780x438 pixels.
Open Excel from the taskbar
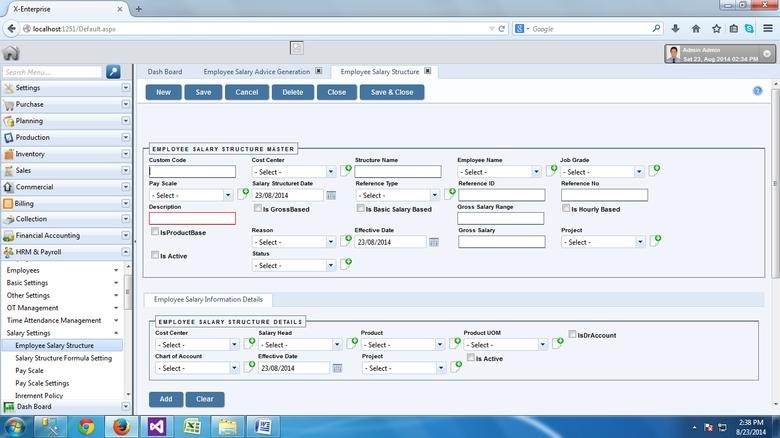pyautogui.click(x=192, y=427)
